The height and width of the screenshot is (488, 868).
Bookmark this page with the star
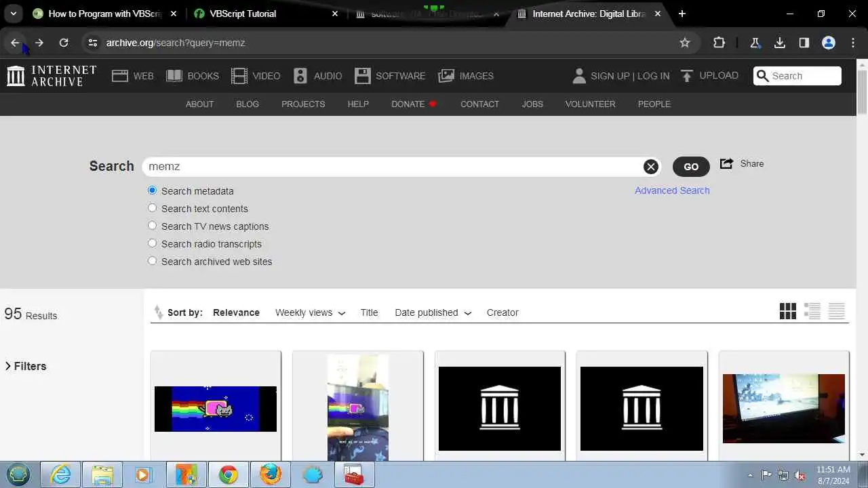click(685, 43)
